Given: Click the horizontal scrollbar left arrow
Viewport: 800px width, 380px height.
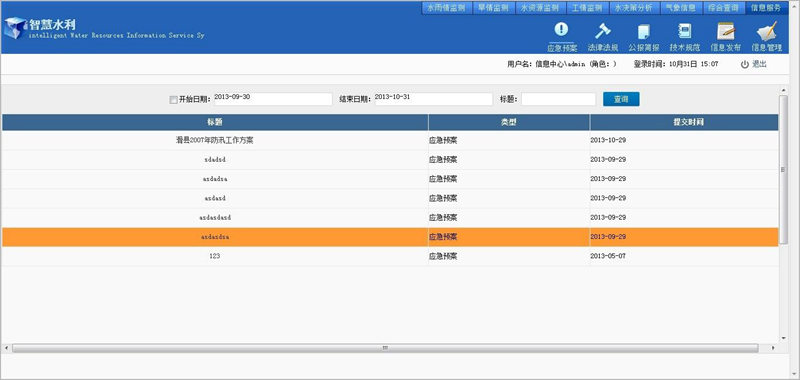Looking at the screenshot, I should tap(6, 348).
